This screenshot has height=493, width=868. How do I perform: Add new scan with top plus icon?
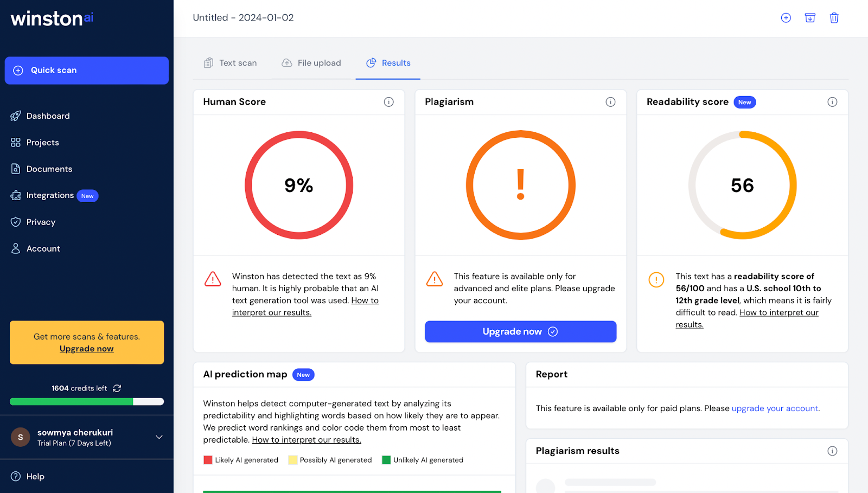[x=786, y=18]
